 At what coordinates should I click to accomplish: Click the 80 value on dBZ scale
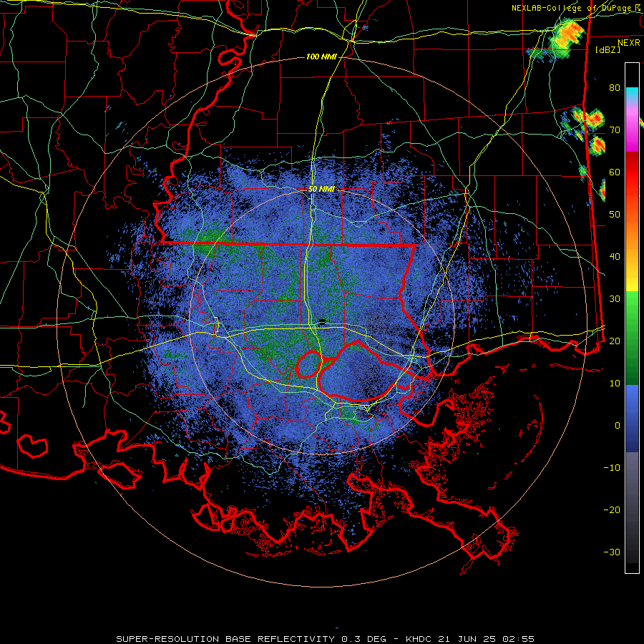pos(615,87)
